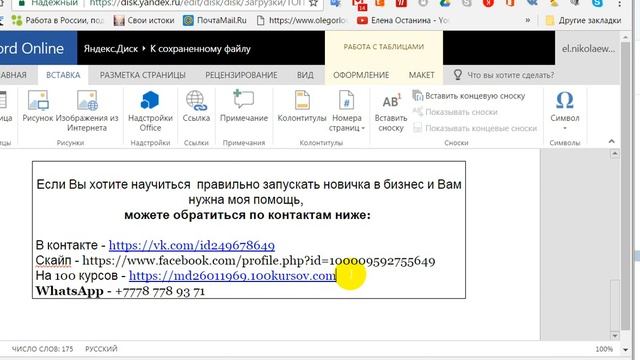Click the Word Online logo title
Viewport: 640px width, 360px height.
tap(32, 48)
